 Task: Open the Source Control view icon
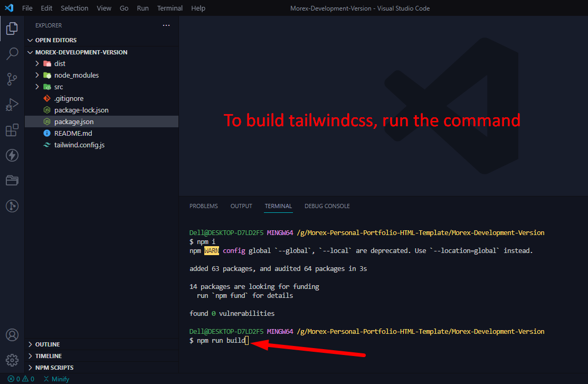12,79
